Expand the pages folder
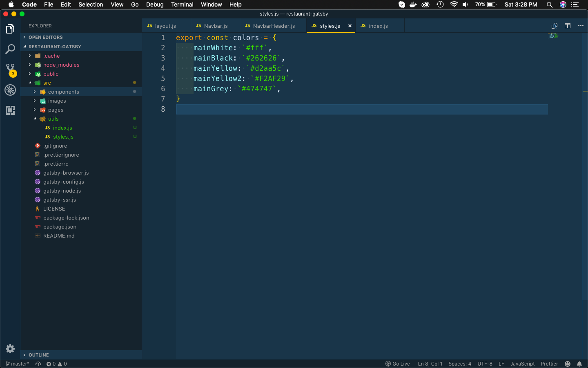The height and width of the screenshot is (368, 588). point(81,110)
